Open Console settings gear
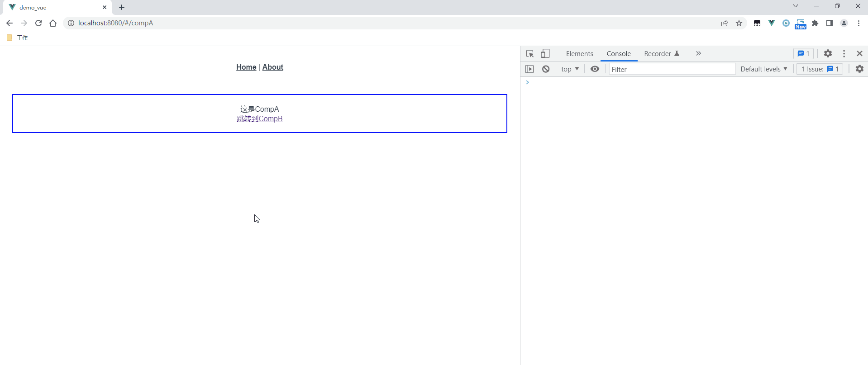868x365 pixels. click(859, 69)
